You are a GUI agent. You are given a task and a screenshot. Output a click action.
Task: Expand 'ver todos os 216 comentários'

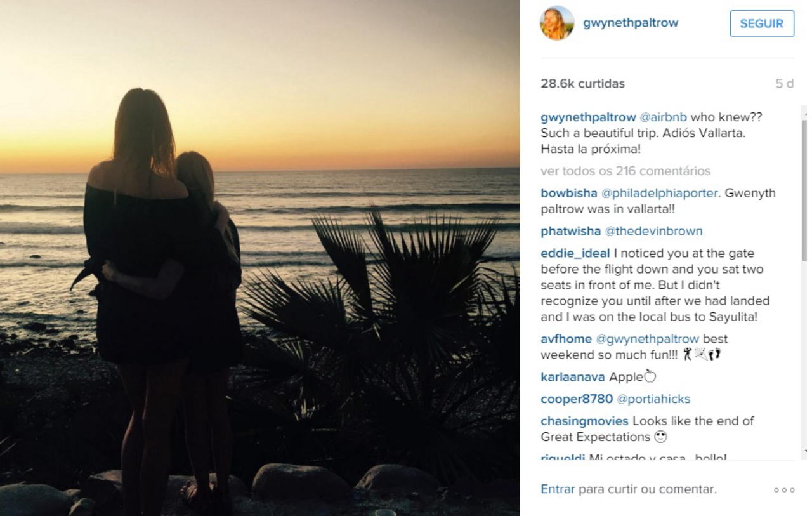click(x=625, y=171)
